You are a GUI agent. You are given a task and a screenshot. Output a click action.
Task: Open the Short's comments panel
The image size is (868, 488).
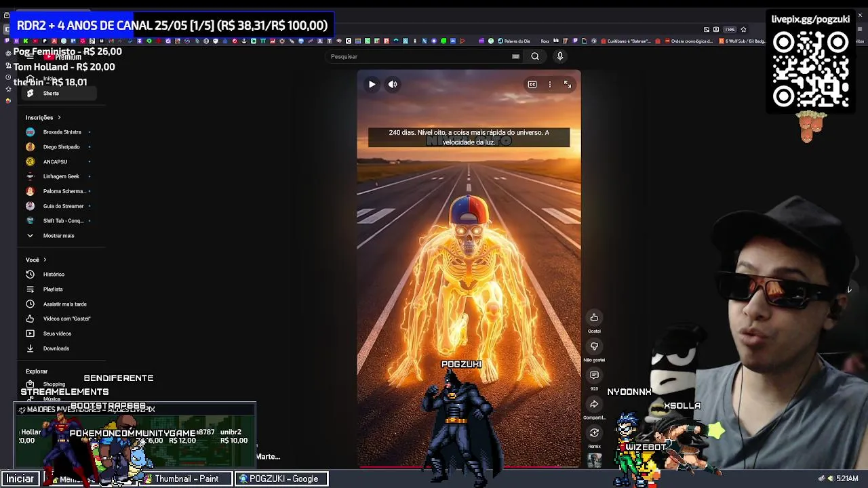coord(594,375)
